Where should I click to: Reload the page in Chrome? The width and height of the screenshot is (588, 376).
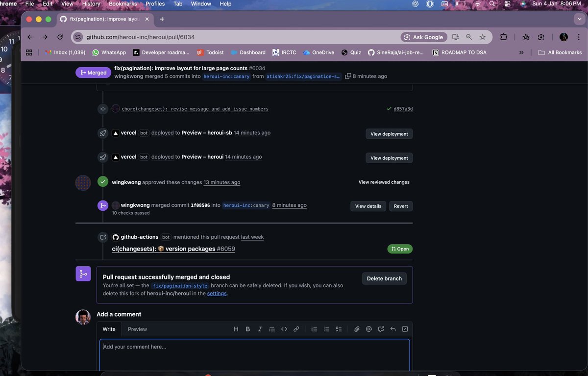[60, 37]
